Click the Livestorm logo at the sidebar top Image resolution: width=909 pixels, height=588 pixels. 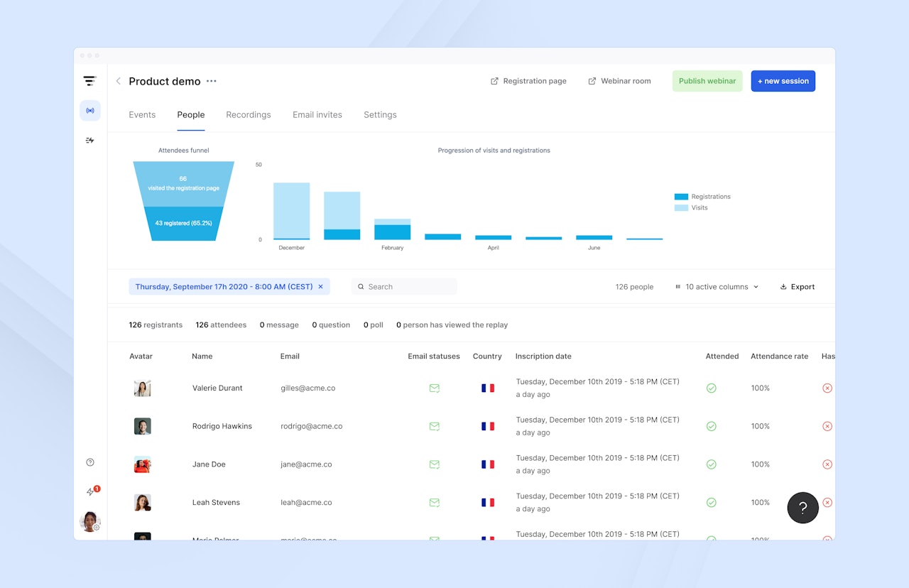coord(89,81)
